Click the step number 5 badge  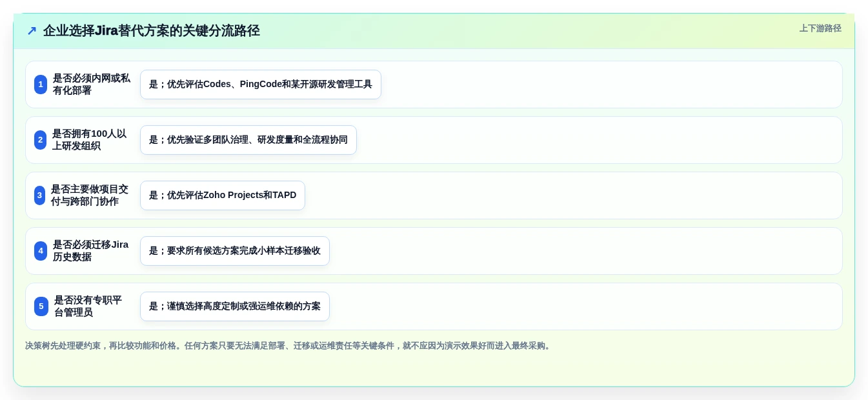[x=41, y=306]
